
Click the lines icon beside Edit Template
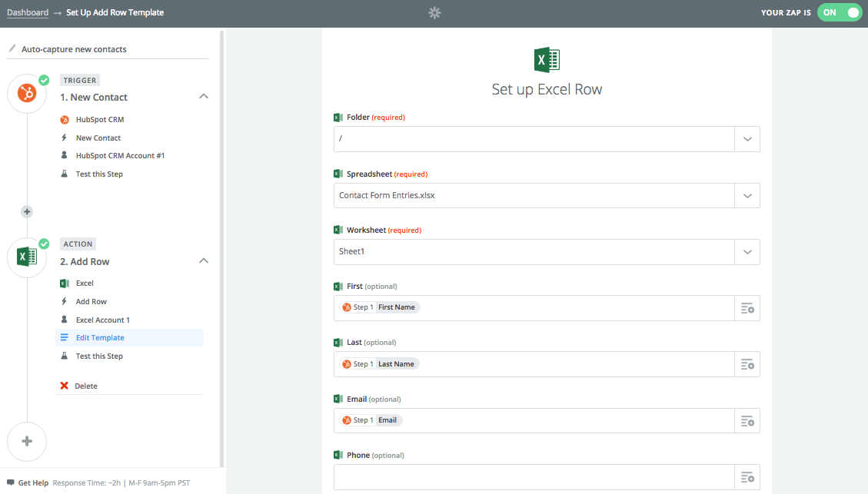pos(65,337)
